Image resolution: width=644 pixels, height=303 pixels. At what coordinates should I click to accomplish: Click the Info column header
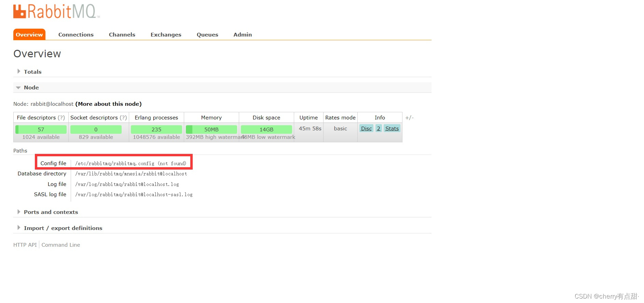[x=380, y=117]
